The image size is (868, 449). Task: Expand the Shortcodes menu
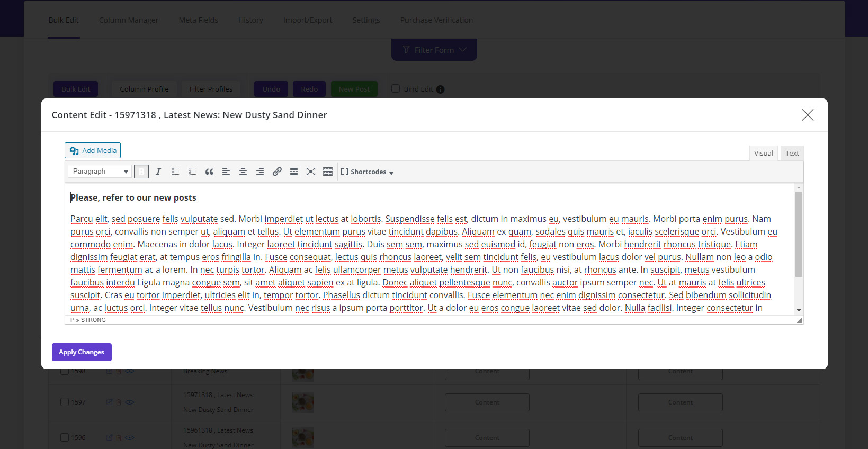[368, 172]
